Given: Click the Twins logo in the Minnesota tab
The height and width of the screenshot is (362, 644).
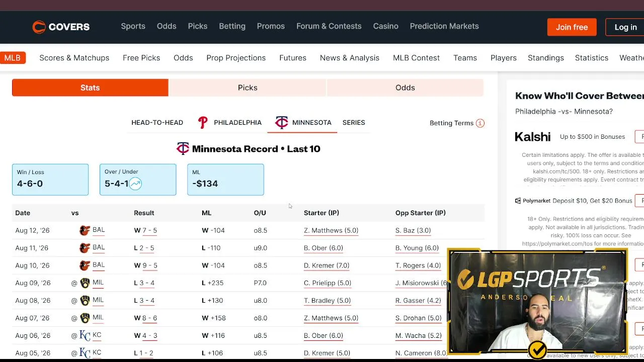Looking at the screenshot, I should coord(282,122).
